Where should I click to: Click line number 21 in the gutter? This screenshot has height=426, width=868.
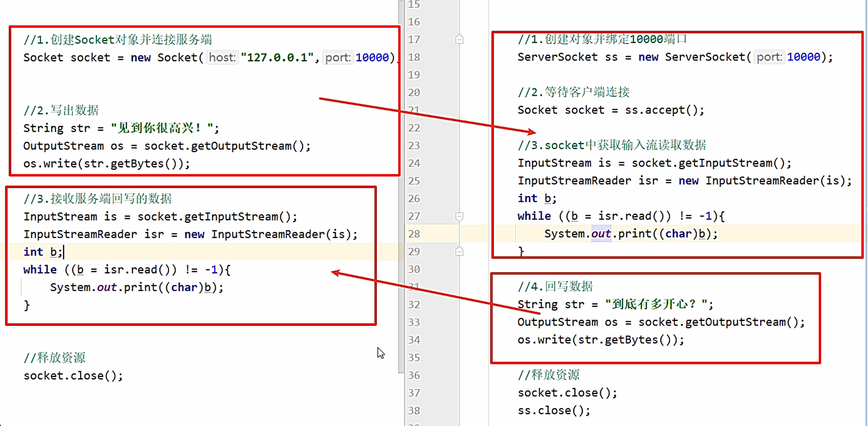coord(414,110)
